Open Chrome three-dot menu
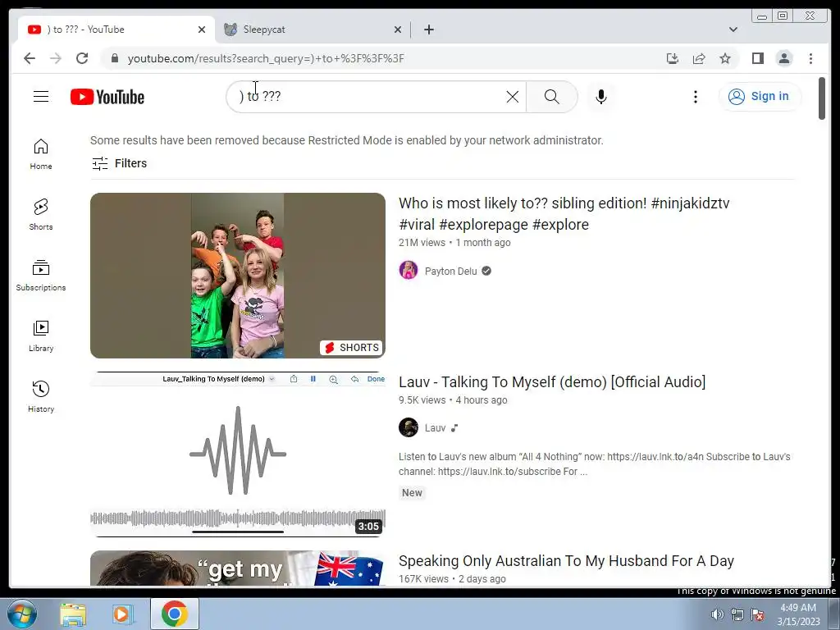This screenshot has width=840, height=630. click(810, 58)
